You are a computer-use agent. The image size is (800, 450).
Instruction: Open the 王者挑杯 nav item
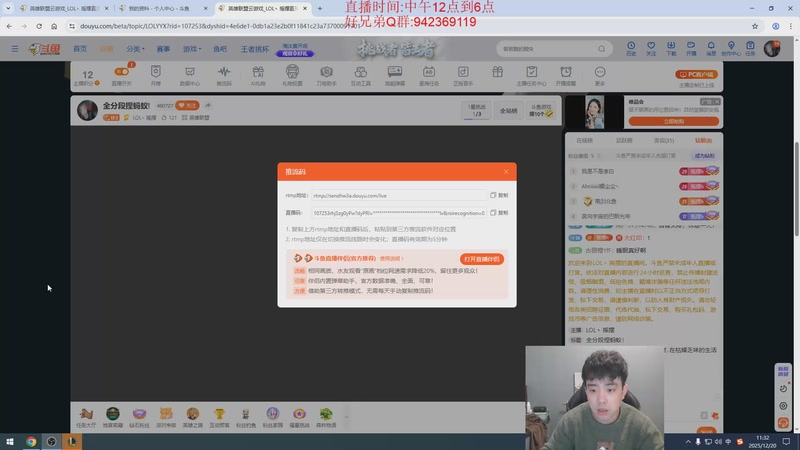(255, 49)
